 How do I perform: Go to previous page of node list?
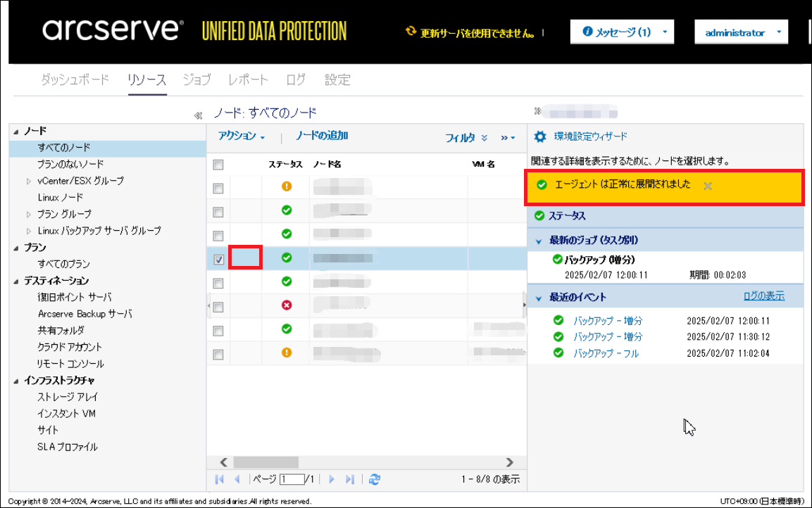click(x=237, y=480)
